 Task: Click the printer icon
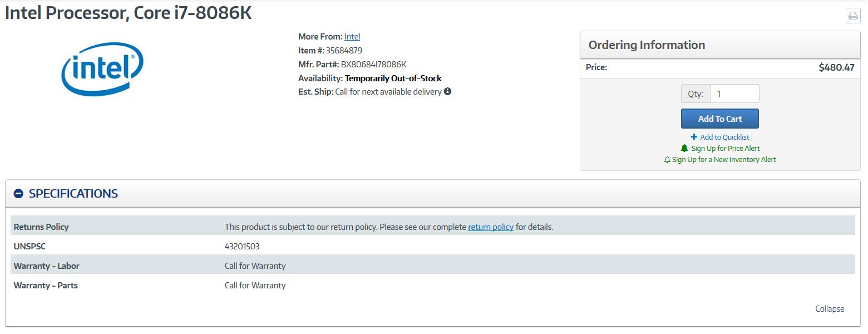pos(852,16)
